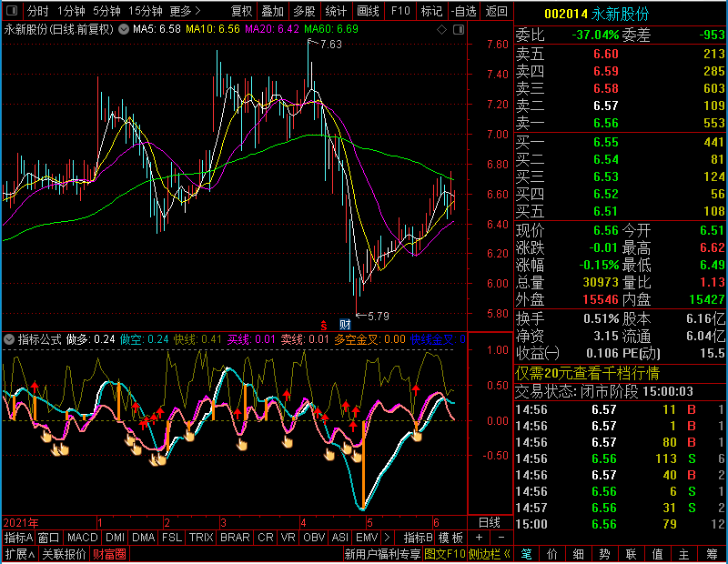
Task: Switch to the 值 value tab
Action: (x=657, y=554)
